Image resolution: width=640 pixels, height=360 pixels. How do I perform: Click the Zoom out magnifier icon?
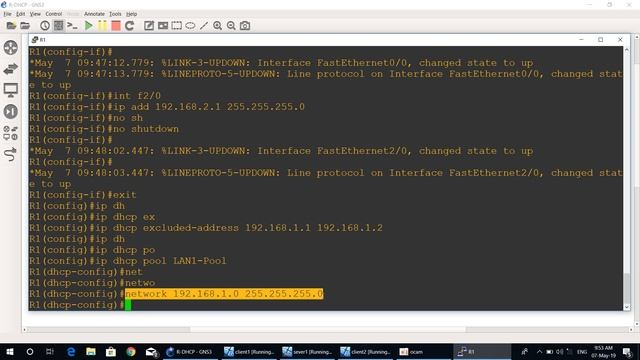coord(231,26)
